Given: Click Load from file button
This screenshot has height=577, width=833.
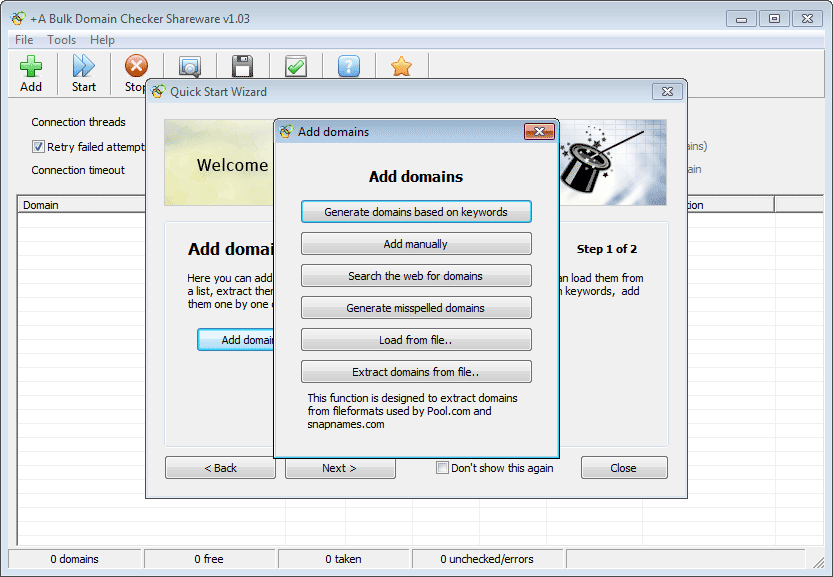Looking at the screenshot, I should coord(416,340).
